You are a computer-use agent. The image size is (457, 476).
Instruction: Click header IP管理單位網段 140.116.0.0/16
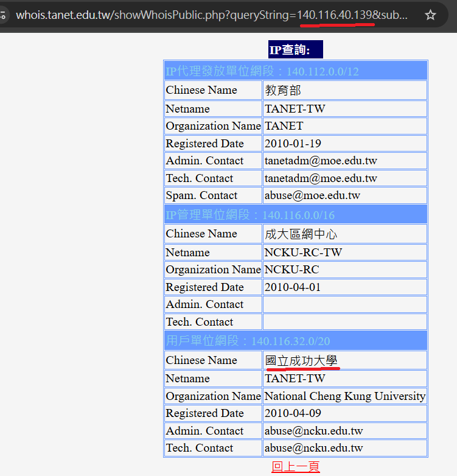[x=296, y=214]
